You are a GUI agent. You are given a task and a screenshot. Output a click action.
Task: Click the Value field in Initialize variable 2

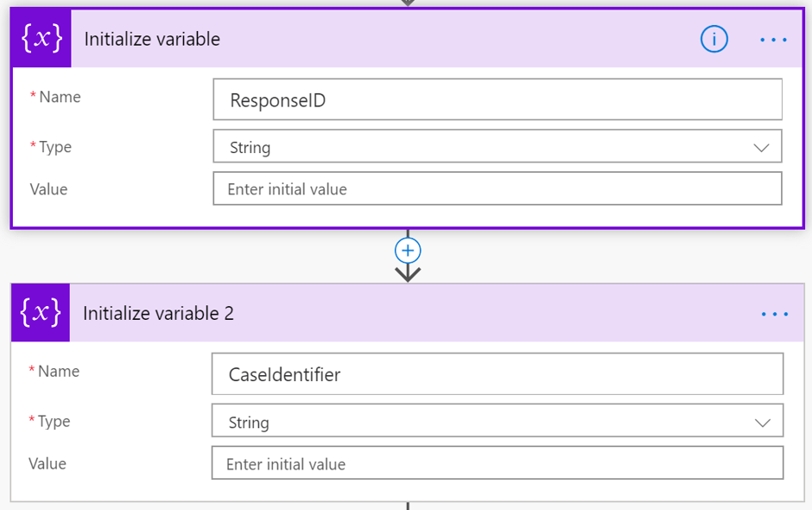tap(498, 462)
